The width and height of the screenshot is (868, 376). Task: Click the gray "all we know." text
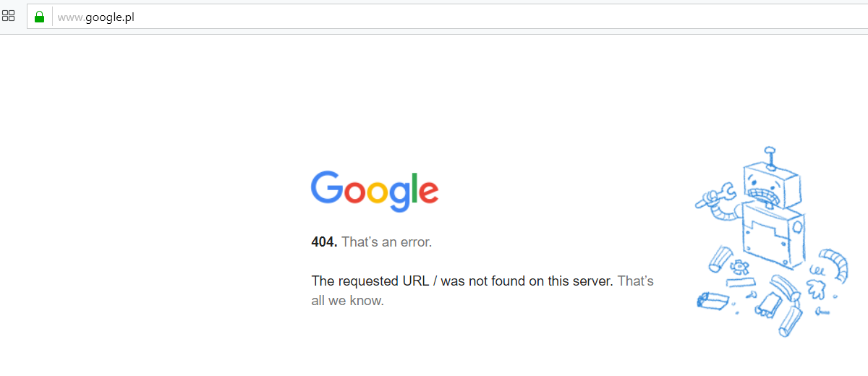point(347,300)
